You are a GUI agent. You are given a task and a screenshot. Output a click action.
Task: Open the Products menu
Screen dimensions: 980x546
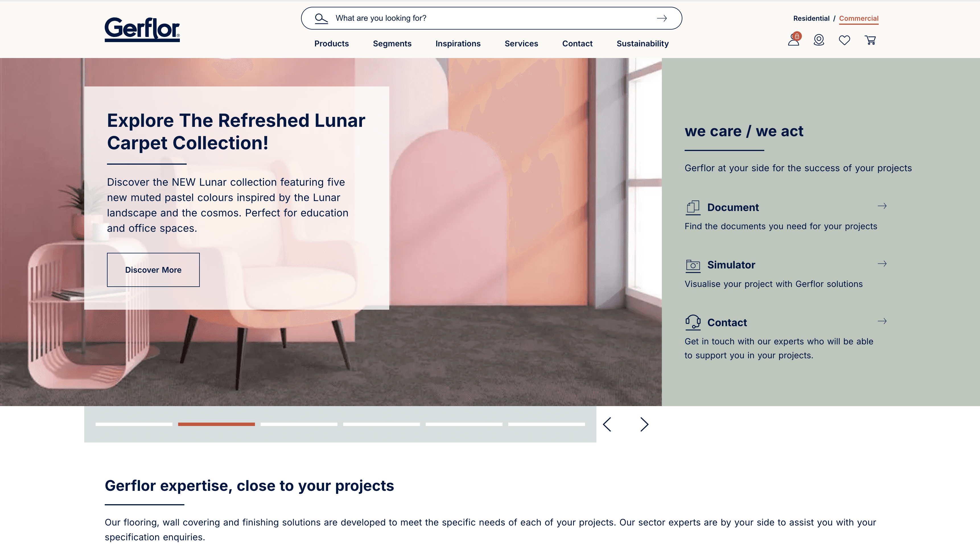(x=331, y=44)
